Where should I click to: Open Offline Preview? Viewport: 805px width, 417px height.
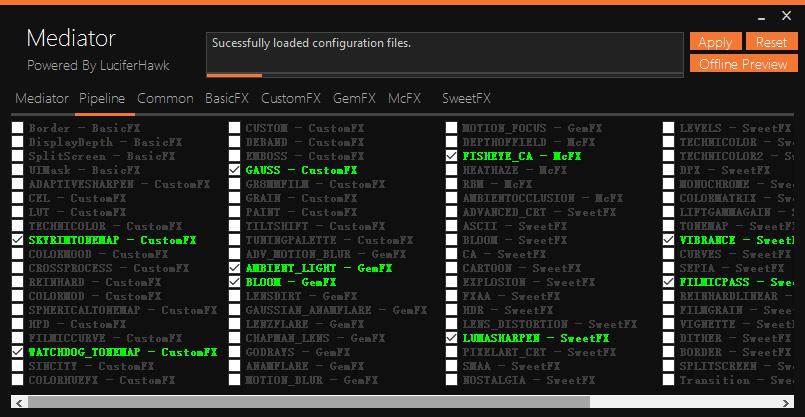[742, 64]
